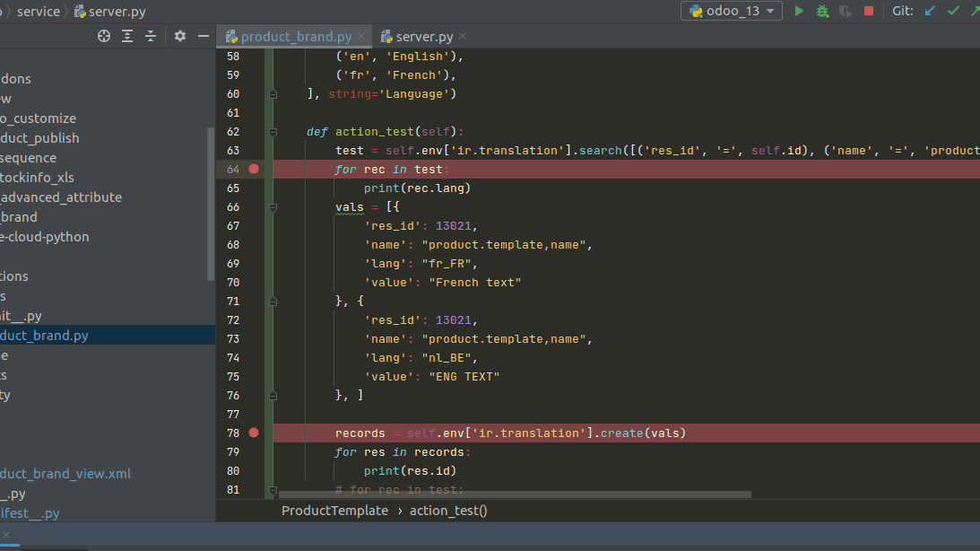
Task: Stop the process with red stop button
Action: (869, 12)
